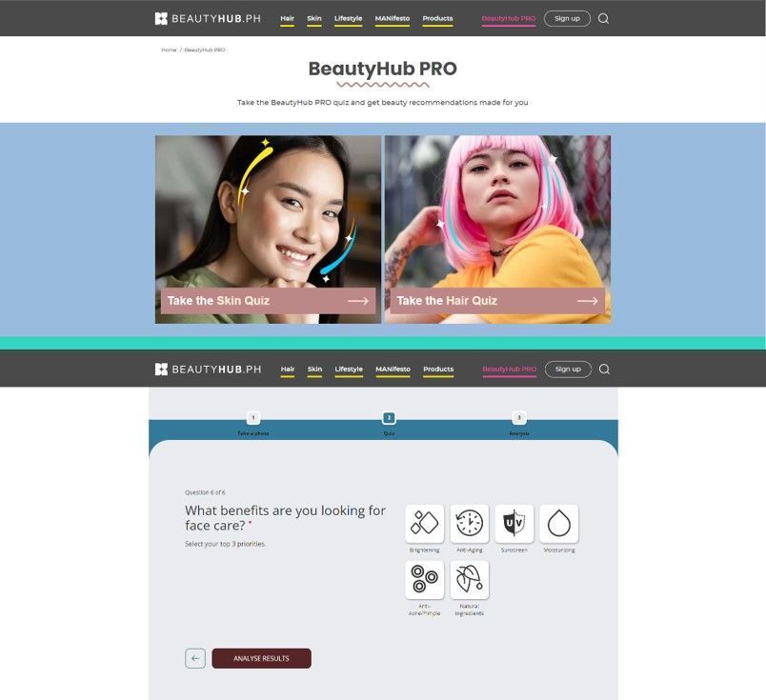Switch to the MANifesto section

click(x=392, y=18)
